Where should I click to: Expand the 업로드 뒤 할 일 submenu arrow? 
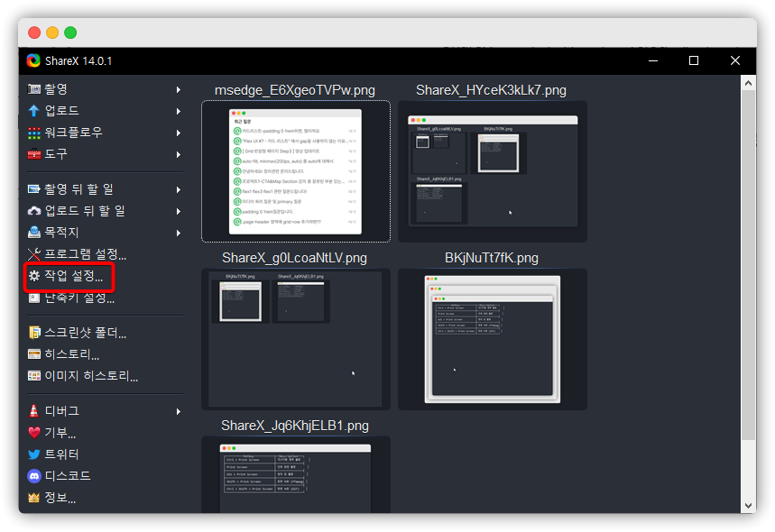179,211
